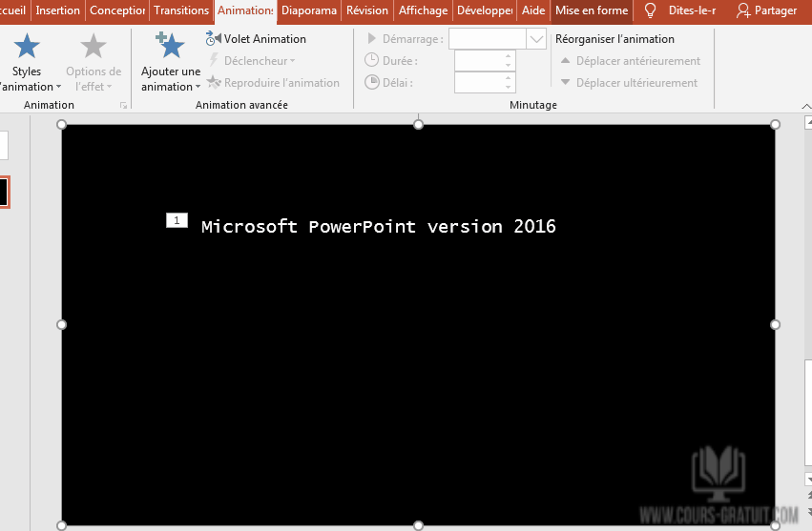Click the Démarrage play label
Image resolution: width=812 pixels, height=531 pixels.
[405, 39]
